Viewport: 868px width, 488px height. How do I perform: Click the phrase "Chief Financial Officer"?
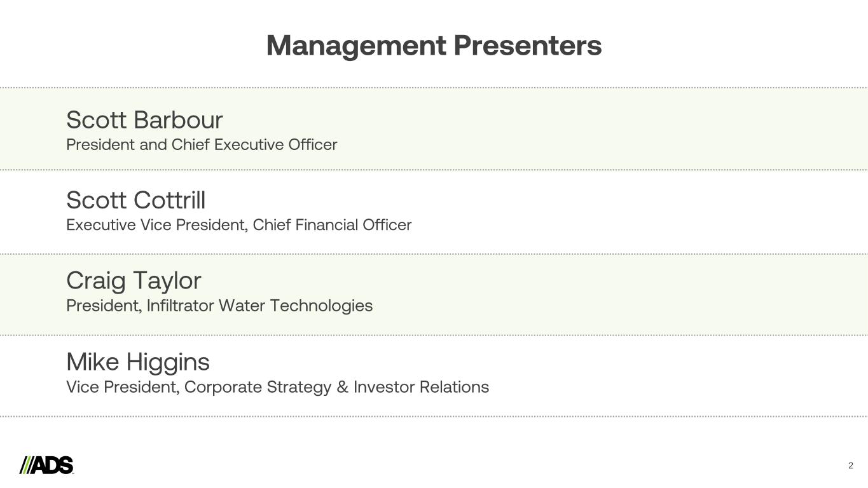[332, 225]
